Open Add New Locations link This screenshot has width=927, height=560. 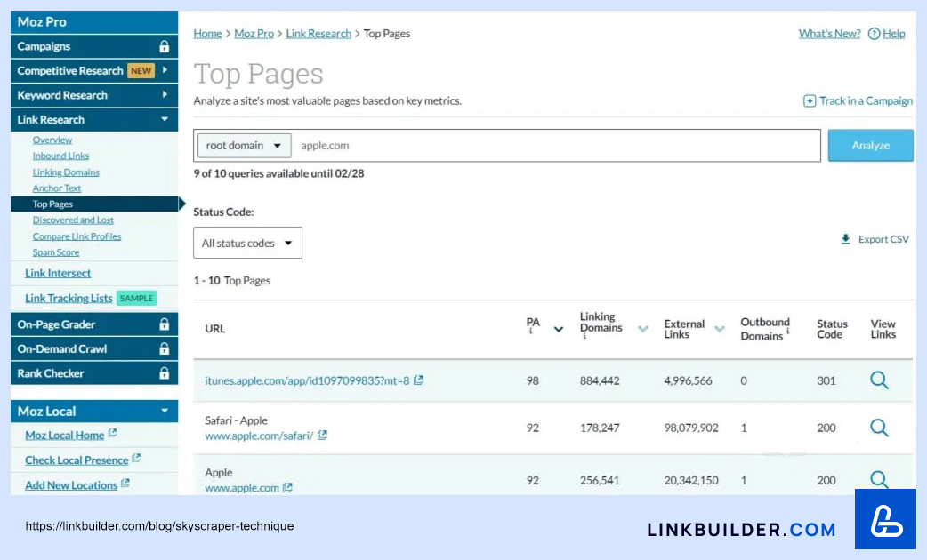click(x=71, y=485)
